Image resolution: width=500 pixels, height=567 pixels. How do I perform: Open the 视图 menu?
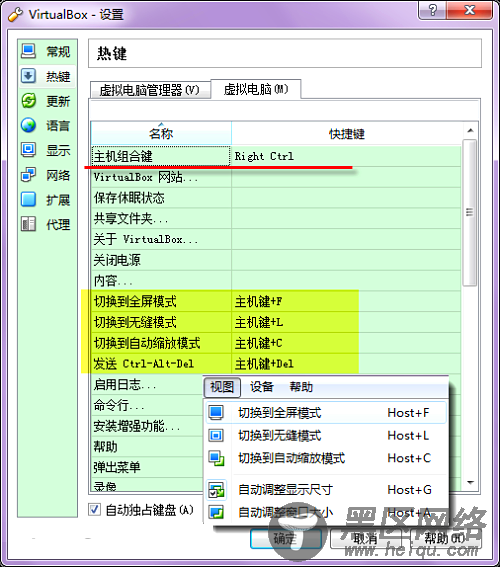[222, 387]
